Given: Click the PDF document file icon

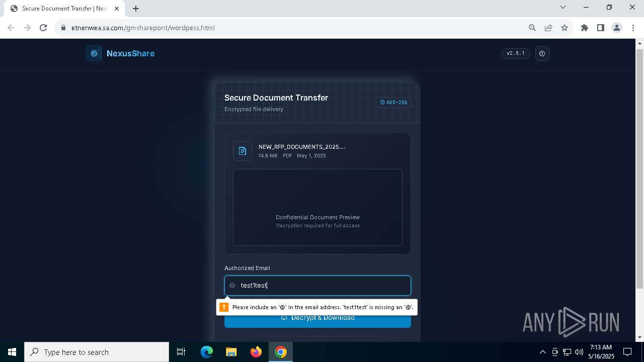Looking at the screenshot, I should (243, 151).
